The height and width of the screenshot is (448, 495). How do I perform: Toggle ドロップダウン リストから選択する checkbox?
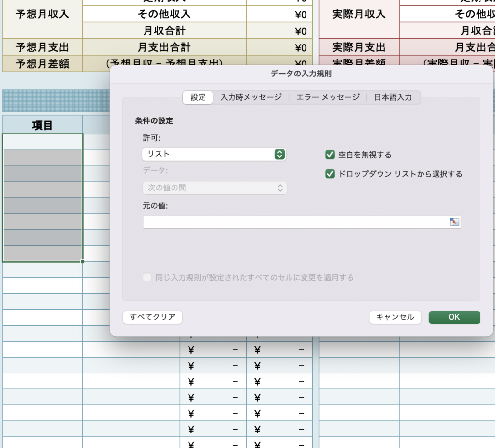point(330,174)
